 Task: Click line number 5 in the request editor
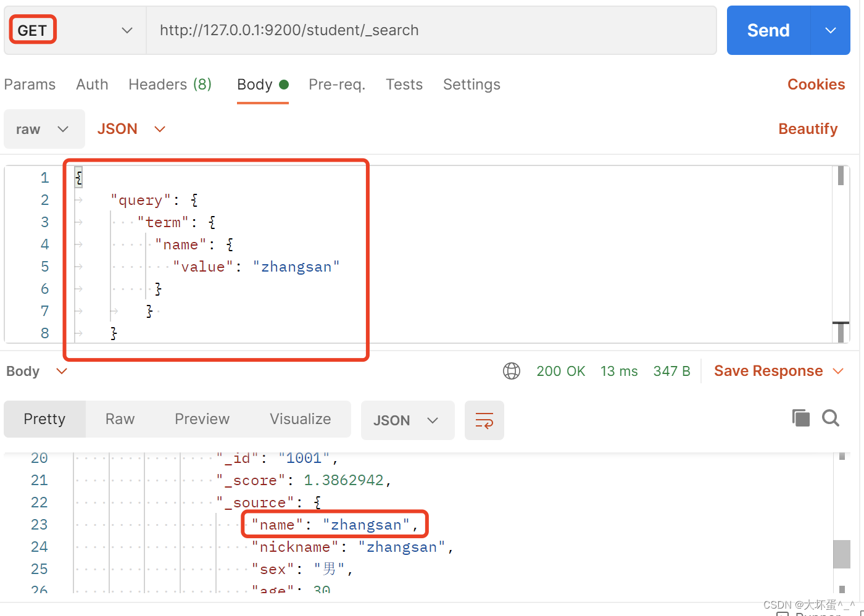coord(44,267)
